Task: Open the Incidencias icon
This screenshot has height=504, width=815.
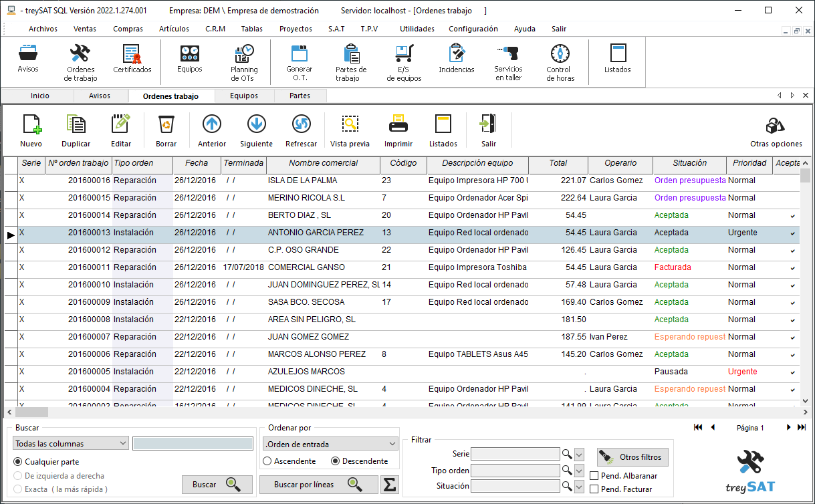Action: pos(457,59)
